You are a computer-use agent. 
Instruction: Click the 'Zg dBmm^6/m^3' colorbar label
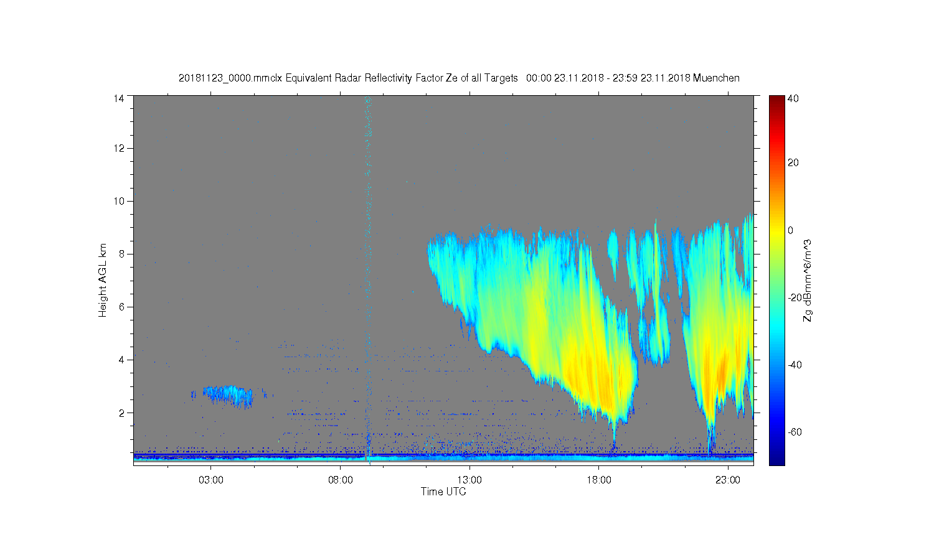pyautogui.click(x=808, y=280)
